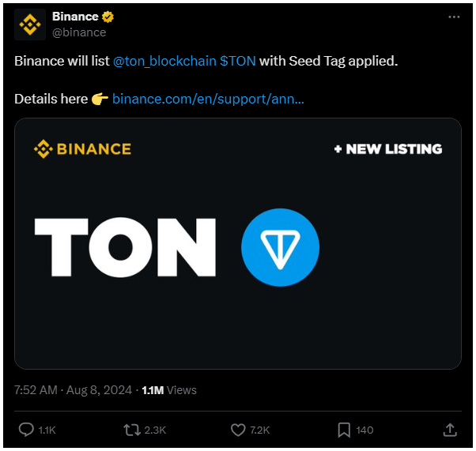
Task: Open the tweet timestamp 7:52 AM Aug 8, 2024
Action: 74,390
